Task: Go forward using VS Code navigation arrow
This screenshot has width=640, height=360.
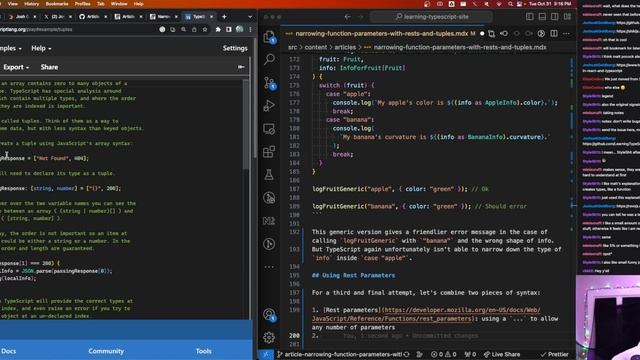Action: (x=361, y=17)
